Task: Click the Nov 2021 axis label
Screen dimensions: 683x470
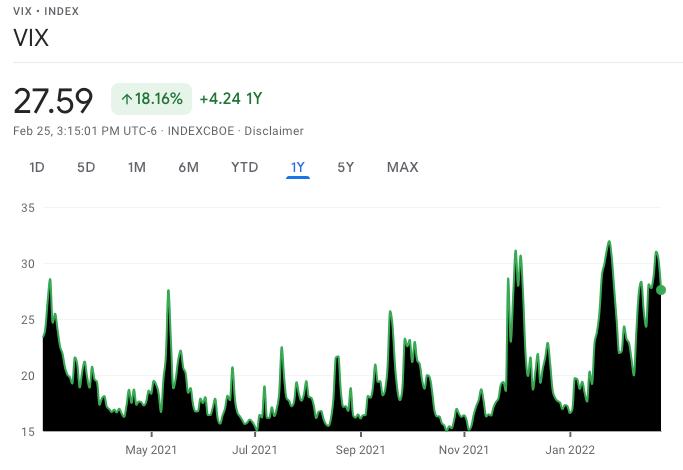Action: tap(464, 450)
